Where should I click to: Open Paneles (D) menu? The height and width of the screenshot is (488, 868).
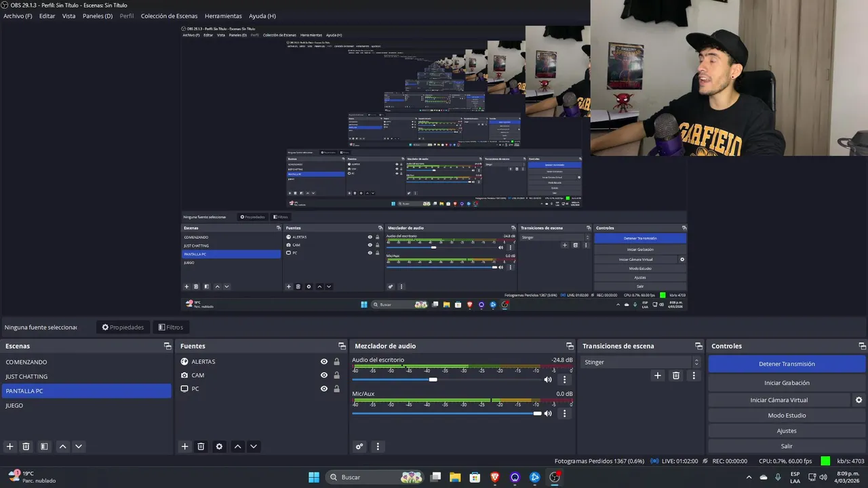click(98, 16)
